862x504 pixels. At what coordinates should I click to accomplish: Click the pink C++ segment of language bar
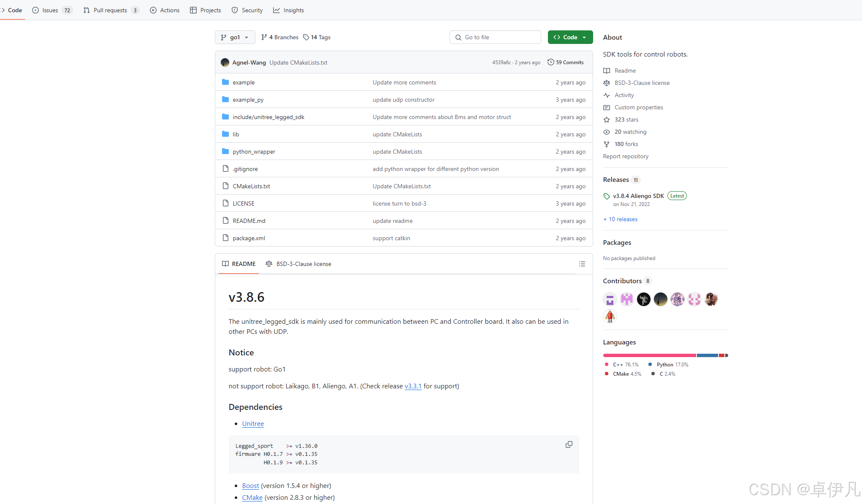649,355
